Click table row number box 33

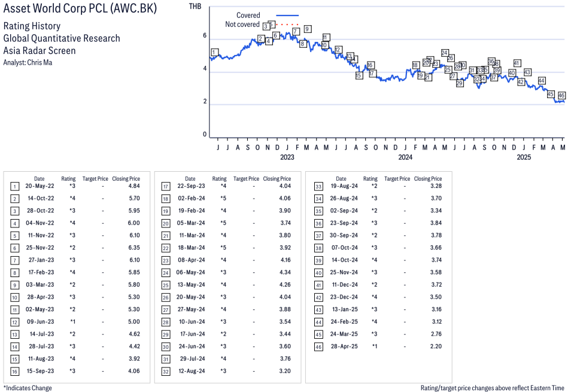point(318,187)
